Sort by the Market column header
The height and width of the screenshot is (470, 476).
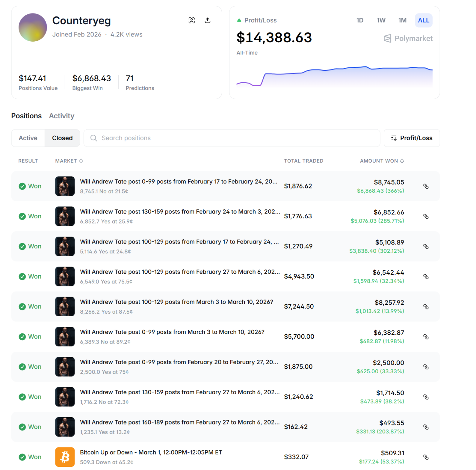[x=69, y=161]
